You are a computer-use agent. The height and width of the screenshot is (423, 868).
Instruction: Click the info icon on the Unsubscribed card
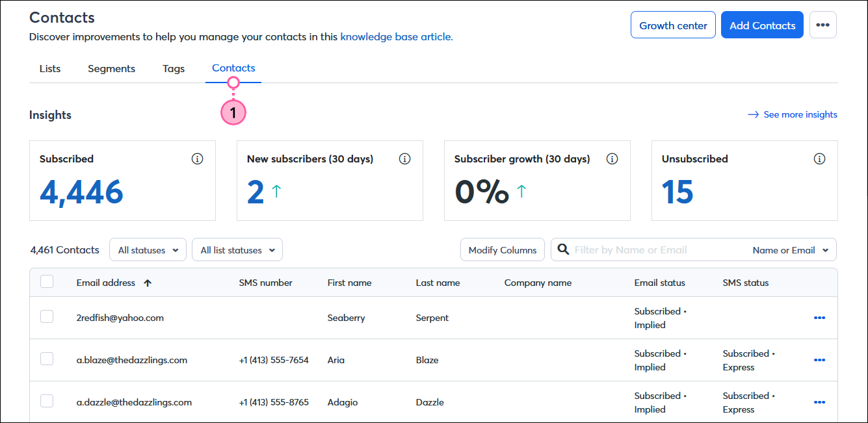coord(820,159)
